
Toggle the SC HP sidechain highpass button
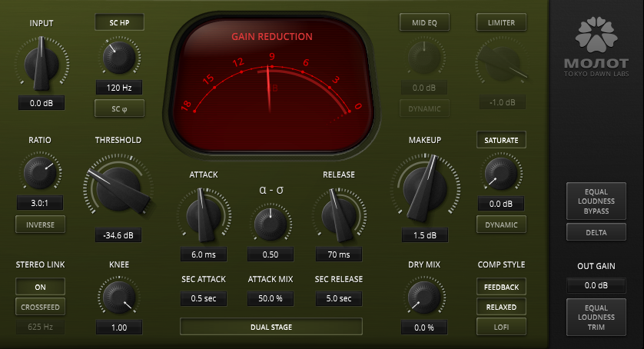coord(120,22)
